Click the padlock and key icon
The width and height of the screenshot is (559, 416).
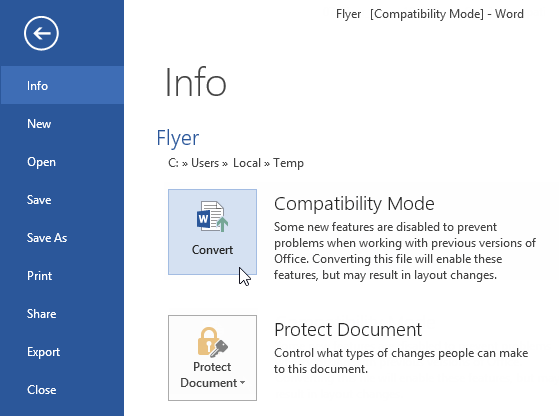pos(212,342)
